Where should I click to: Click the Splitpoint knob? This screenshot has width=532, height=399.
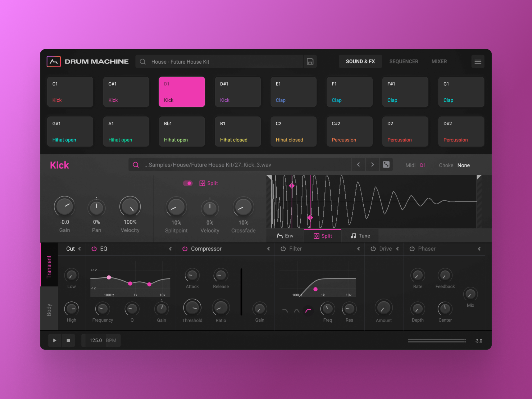click(176, 207)
